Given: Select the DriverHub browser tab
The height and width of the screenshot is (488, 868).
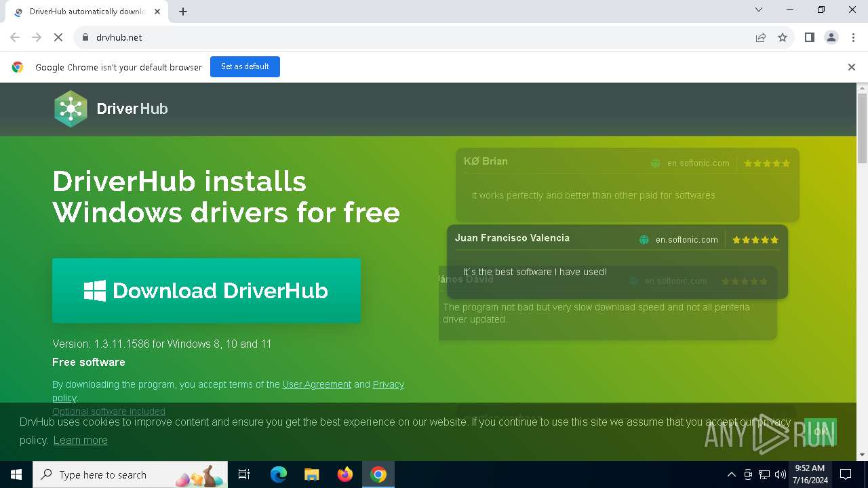Looking at the screenshot, I should coord(87,12).
